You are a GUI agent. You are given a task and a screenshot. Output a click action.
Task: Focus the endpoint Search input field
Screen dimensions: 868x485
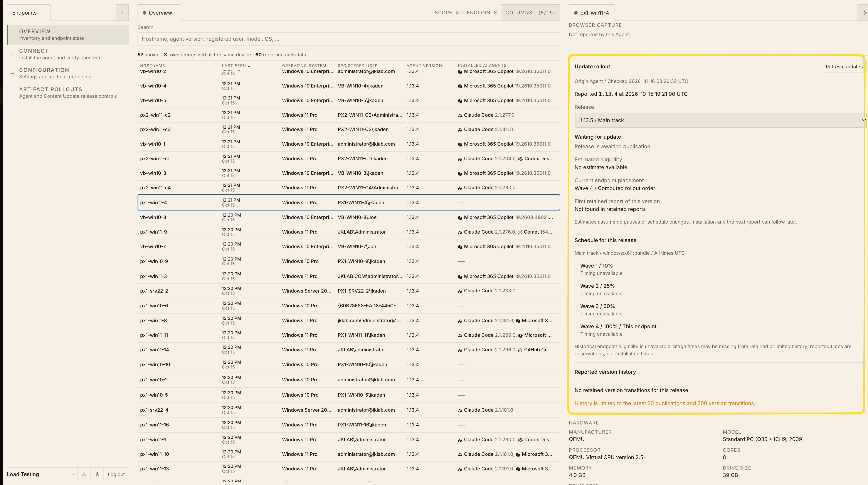coord(349,39)
